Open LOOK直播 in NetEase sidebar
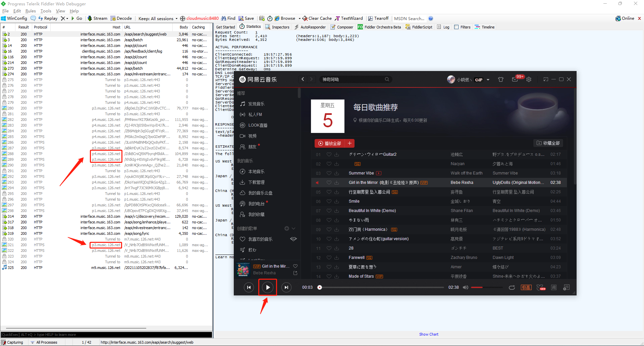The image size is (644, 346). pyautogui.click(x=258, y=125)
